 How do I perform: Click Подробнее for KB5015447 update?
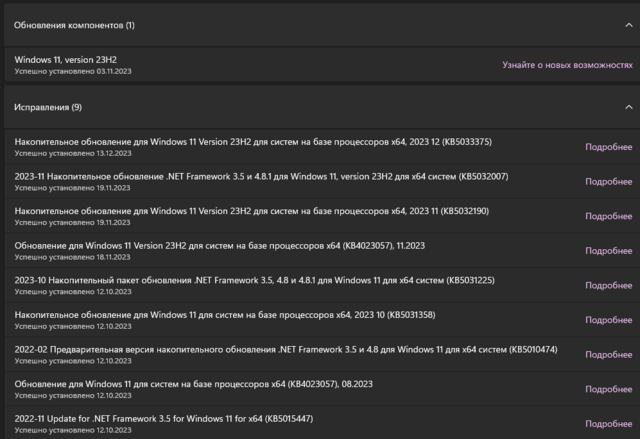coord(608,420)
